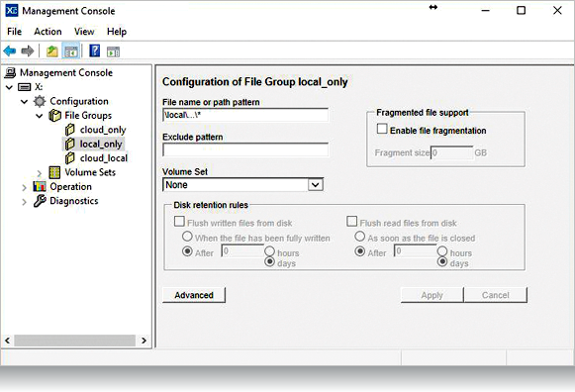Click the File Groups icon in tree

point(55,116)
